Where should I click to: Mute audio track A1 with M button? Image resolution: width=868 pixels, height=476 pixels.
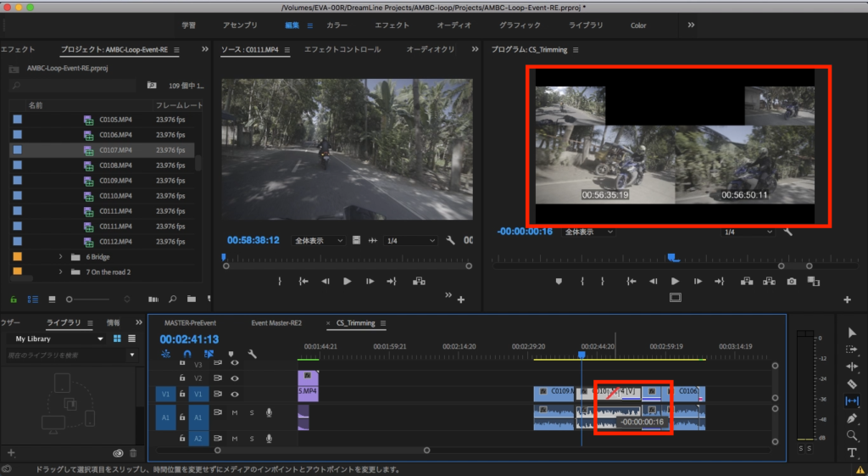(235, 413)
